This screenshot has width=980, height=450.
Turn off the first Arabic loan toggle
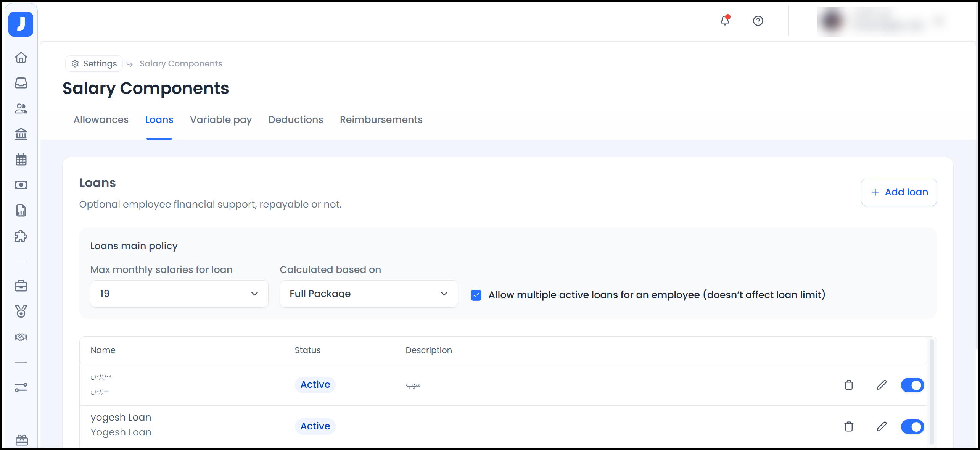[x=912, y=385]
